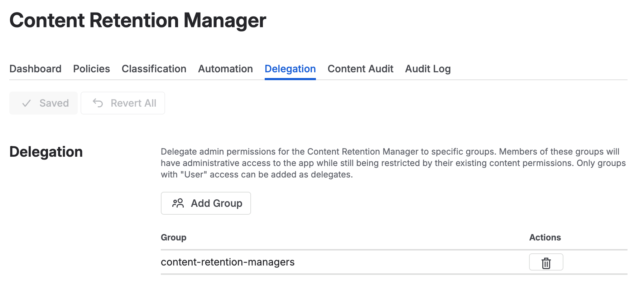Click the checkmark icon next to Saved

(x=27, y=103)
